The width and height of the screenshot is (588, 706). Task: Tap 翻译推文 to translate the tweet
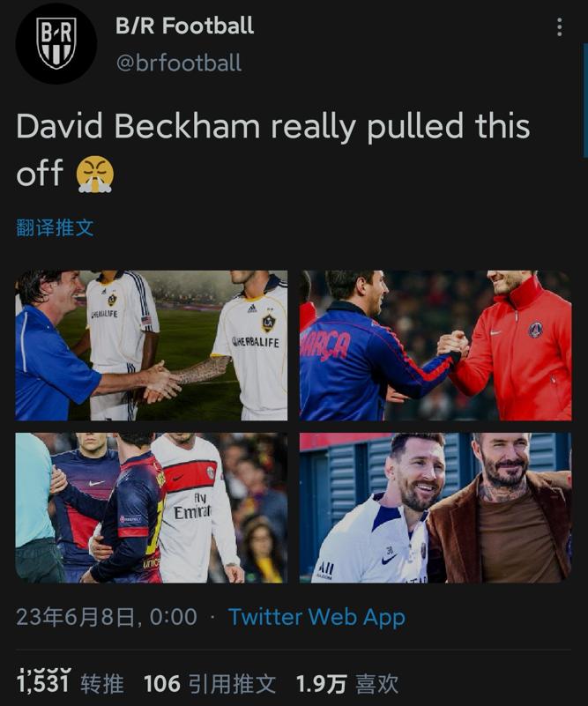pos(55,227)
